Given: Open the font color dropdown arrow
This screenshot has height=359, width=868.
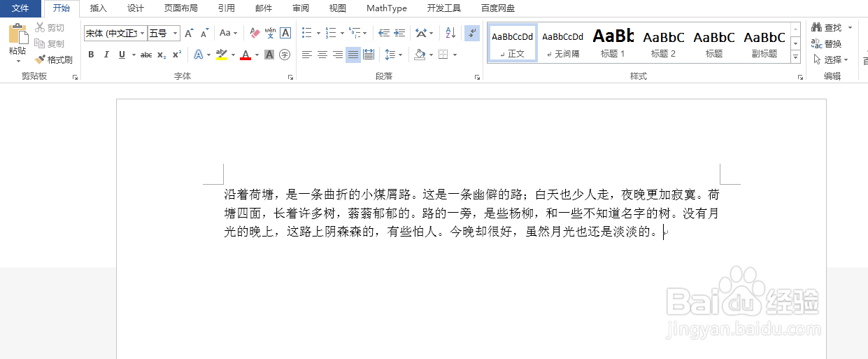Looking at the screenshot, I should [257, 55].
